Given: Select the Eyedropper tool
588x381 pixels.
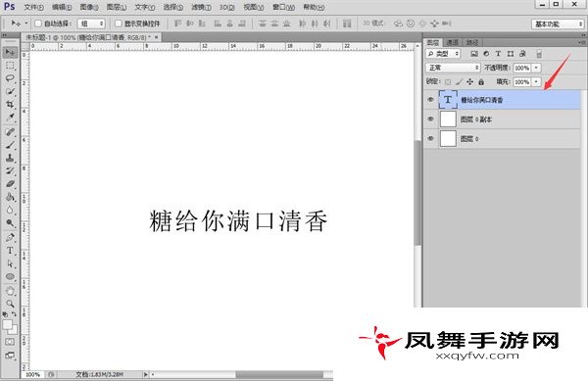Looking at the screenshot, I should [x=10, y=118].
